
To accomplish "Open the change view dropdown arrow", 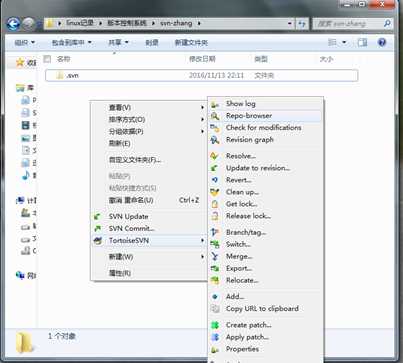I will (x=344, y=42).
